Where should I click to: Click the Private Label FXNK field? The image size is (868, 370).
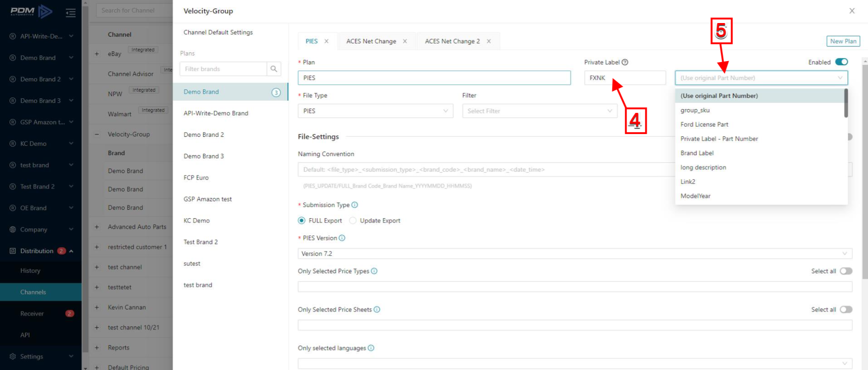pyautogui.click(x=625, y=78)
